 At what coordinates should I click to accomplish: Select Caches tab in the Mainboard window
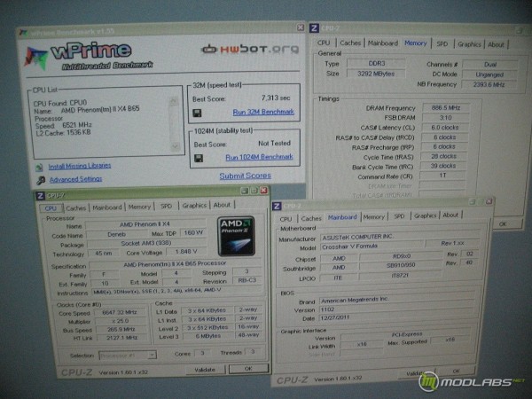point(311,218)
